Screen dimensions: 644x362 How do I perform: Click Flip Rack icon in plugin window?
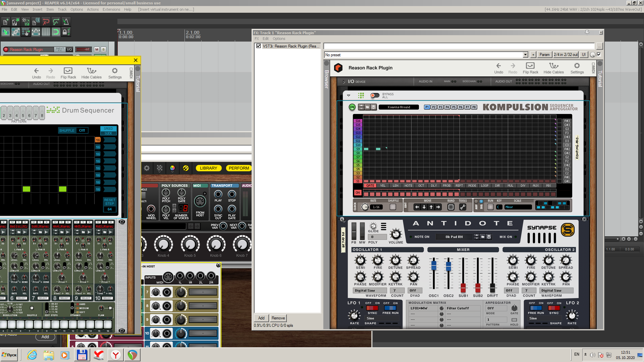click(x=530, y=66)
